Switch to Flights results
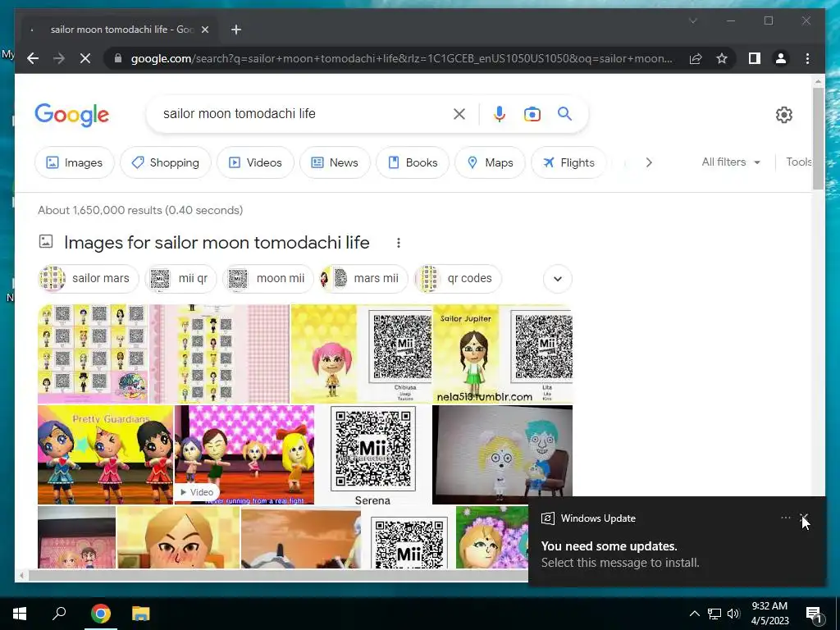The image size is (840, 630). pyautogui.click(x=568, y=162)
